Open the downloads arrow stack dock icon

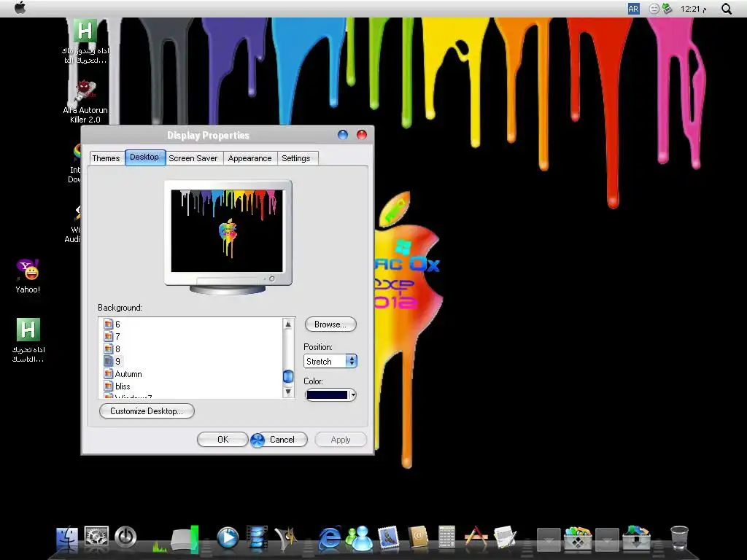(636, 538)
